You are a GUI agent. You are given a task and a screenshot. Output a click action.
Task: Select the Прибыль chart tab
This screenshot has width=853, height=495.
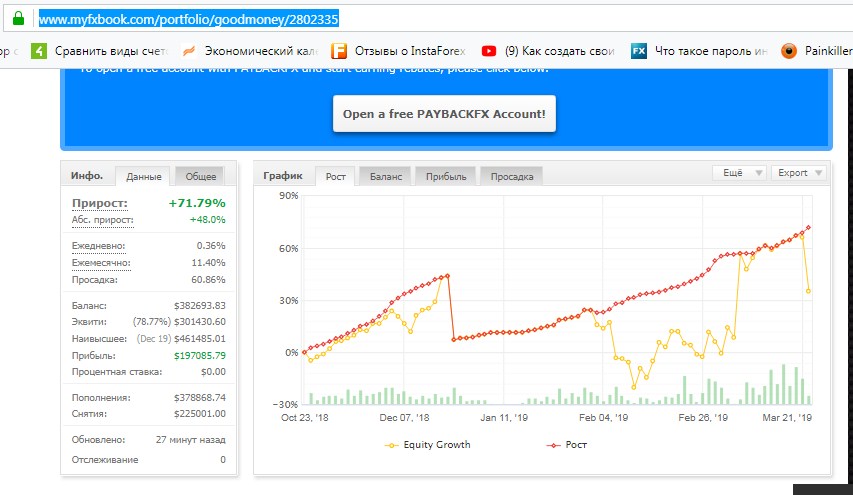click(x=446, y=176)
